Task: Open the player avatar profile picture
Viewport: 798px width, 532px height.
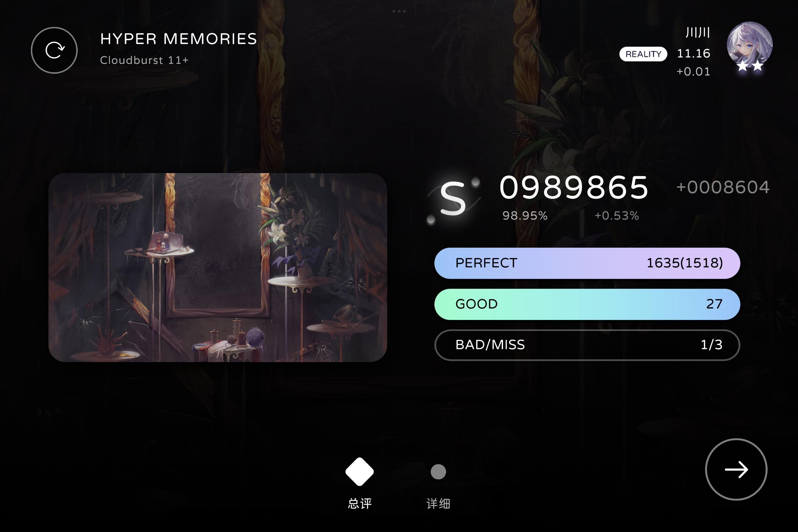Action: (750, 45)
